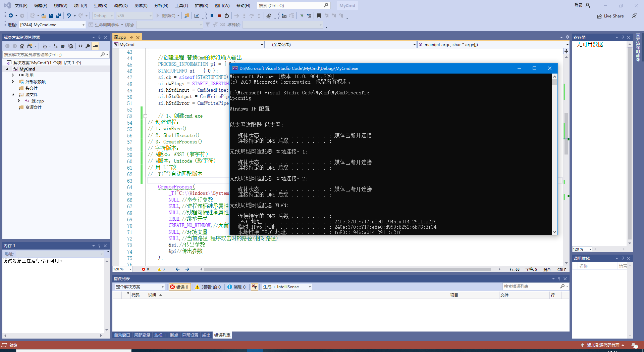Toggle the 消息 0 messages filter
644x352 pixels.
(237, 287)
